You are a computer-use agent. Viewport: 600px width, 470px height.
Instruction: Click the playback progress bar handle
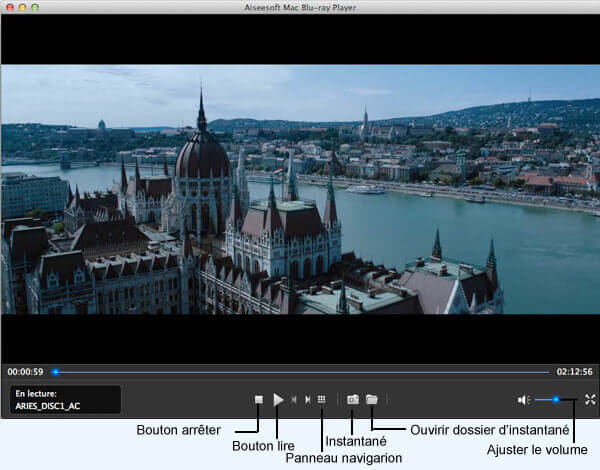click(x=55, y=372)
